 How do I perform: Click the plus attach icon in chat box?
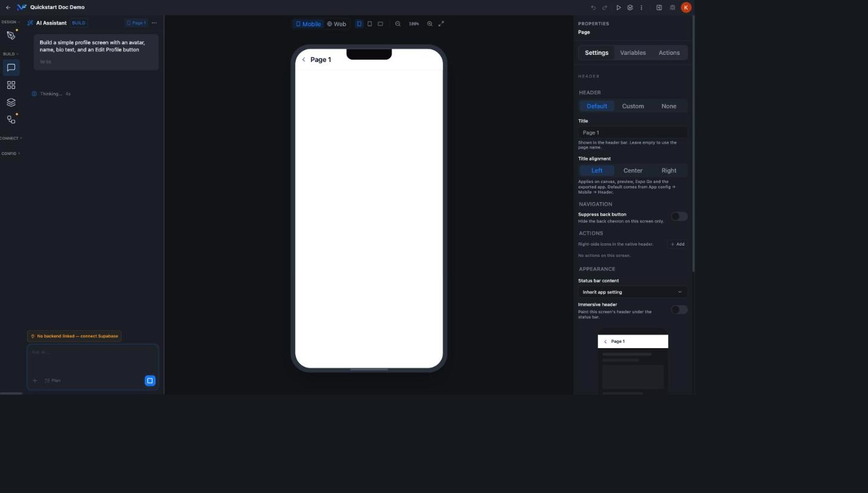pyautogui.click(x=35, y=380)
